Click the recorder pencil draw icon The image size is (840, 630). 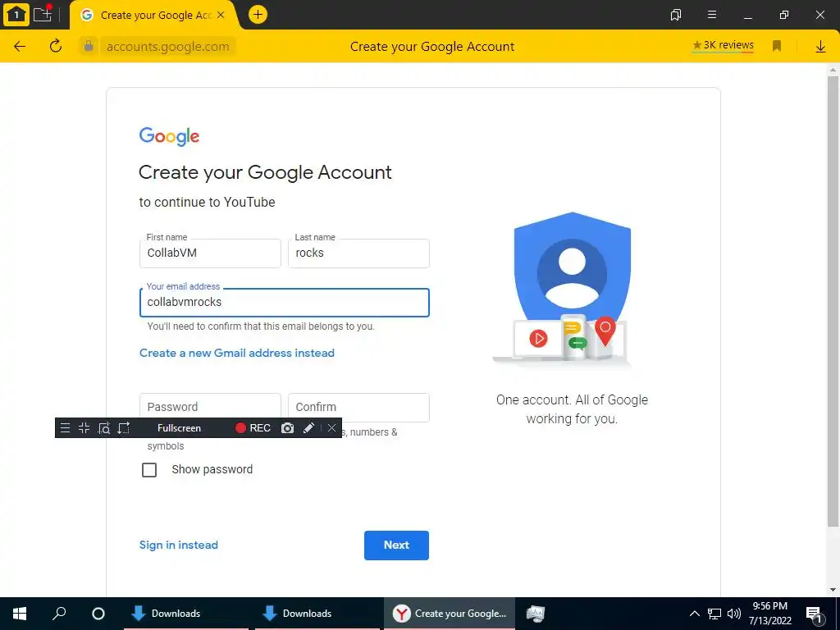[308, 428]
